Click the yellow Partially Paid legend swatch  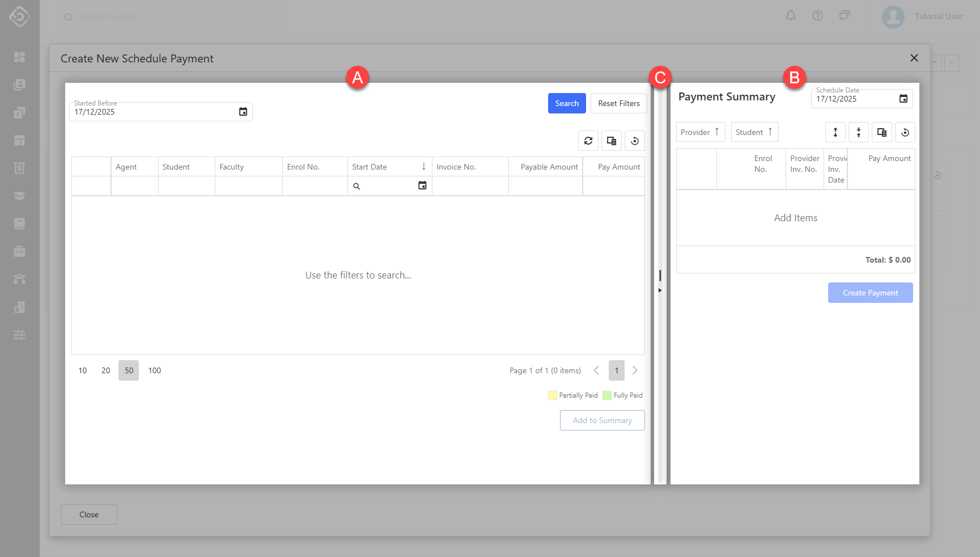tap(552, 395)
